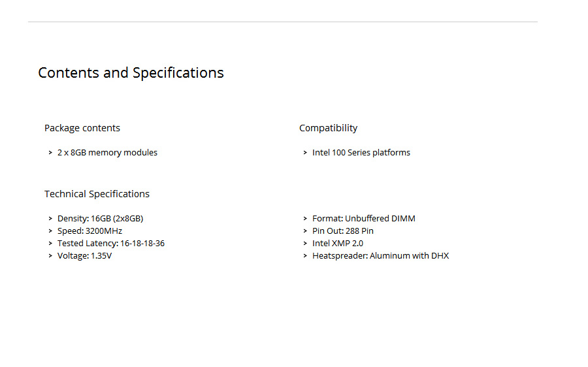588x367 pixels.
Task: Click the Technical Specifications subheading
Action: 97,194
